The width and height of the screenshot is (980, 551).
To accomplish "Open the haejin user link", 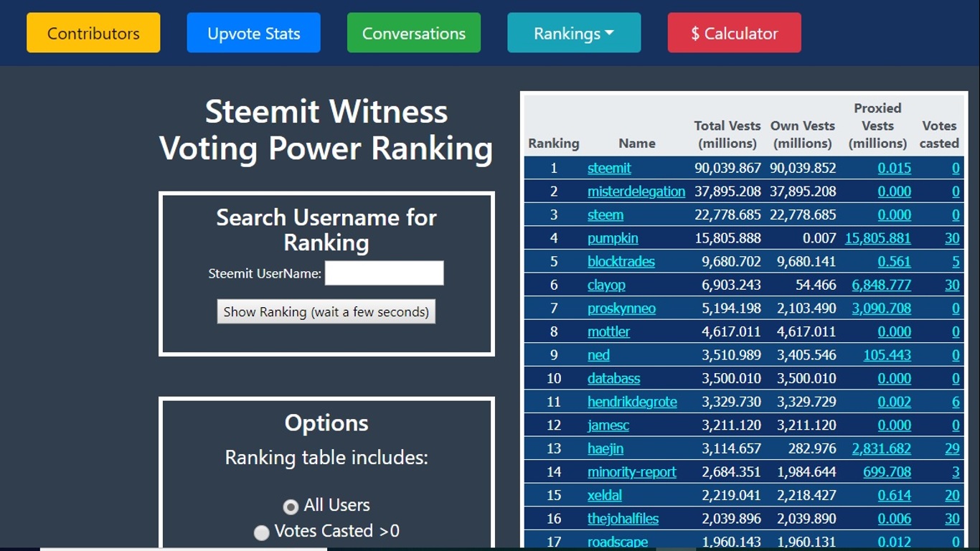I will point(606,448).
